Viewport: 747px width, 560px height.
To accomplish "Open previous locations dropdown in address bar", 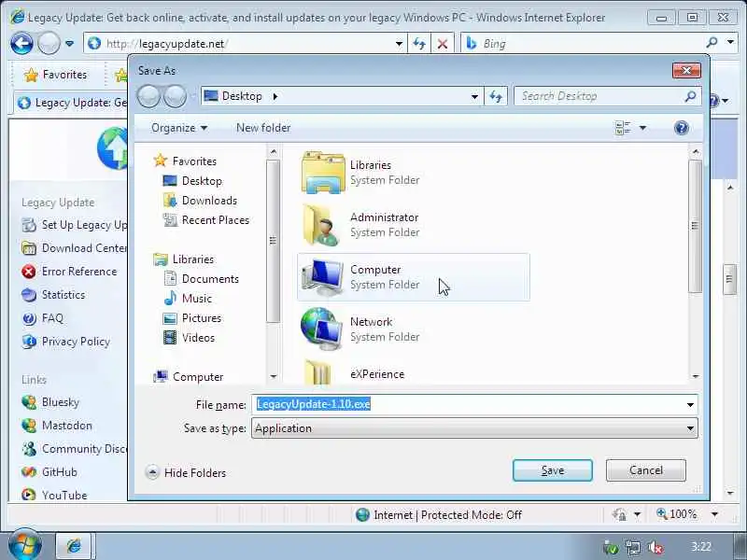I will point(474,96).
